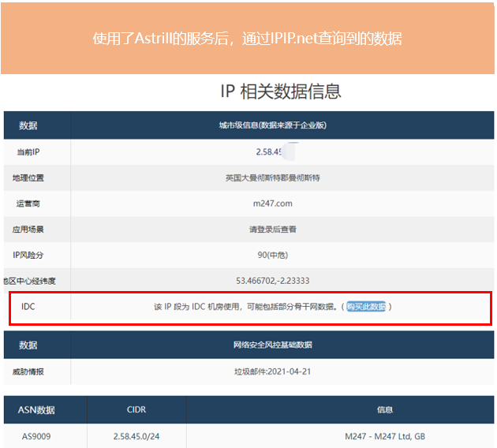Select coordinates 53.466702,-2.23333
This screenshot has height=448, width=497.
click(x=273, y=281)
